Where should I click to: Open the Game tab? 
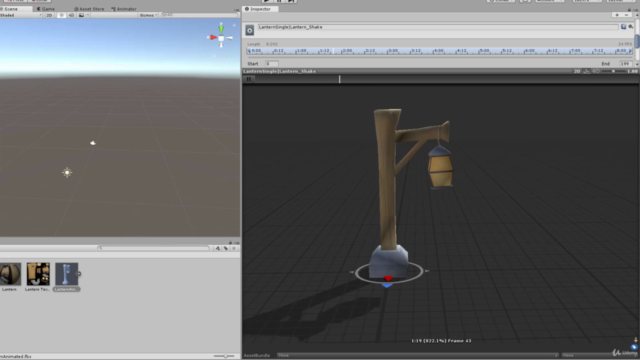46,9
